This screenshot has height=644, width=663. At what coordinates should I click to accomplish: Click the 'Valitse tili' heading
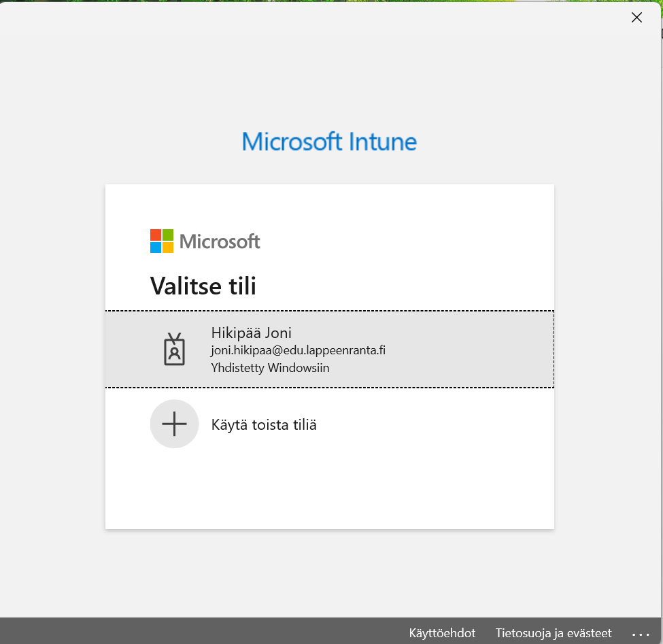(203, 286)
